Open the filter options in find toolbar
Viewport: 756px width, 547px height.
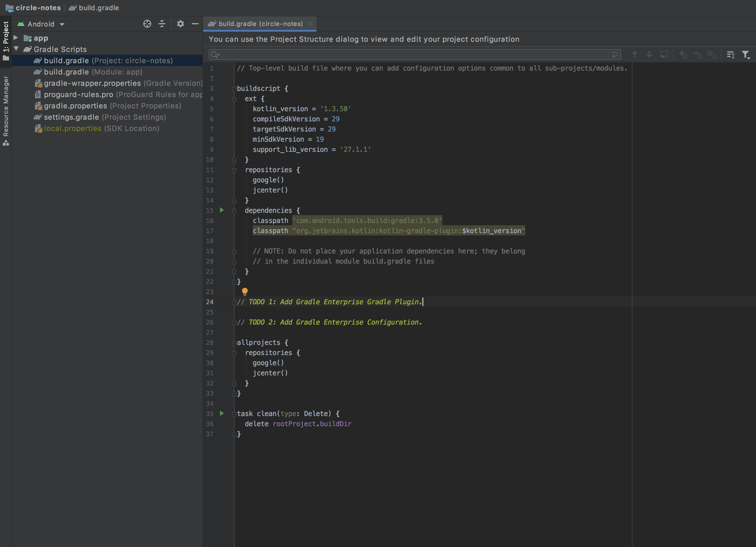745,54
